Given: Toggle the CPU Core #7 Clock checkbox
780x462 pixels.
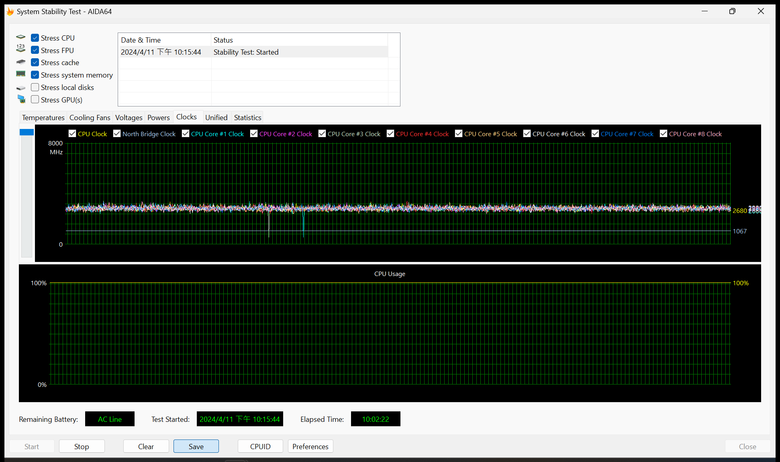Looking at the screenshot, I should click(595, 134).
